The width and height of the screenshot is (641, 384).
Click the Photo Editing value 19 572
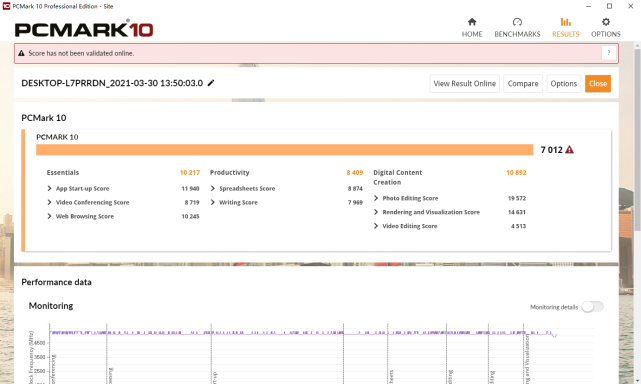pyautogui.click(x=517, y=198)
